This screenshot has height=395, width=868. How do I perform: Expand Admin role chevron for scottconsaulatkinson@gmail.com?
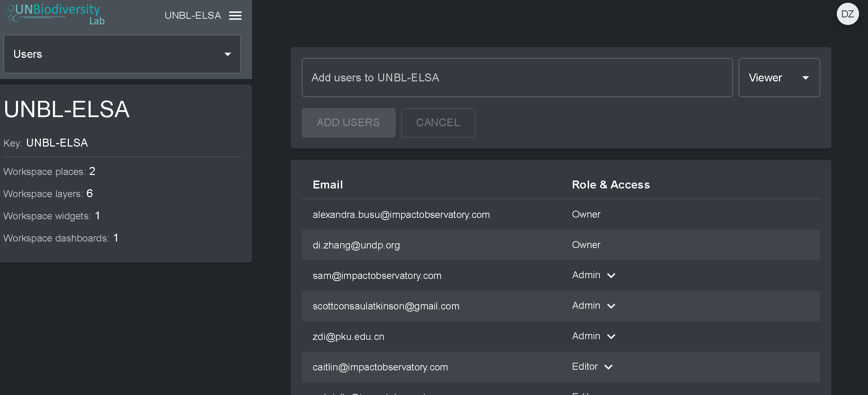(x=611, y=306)
